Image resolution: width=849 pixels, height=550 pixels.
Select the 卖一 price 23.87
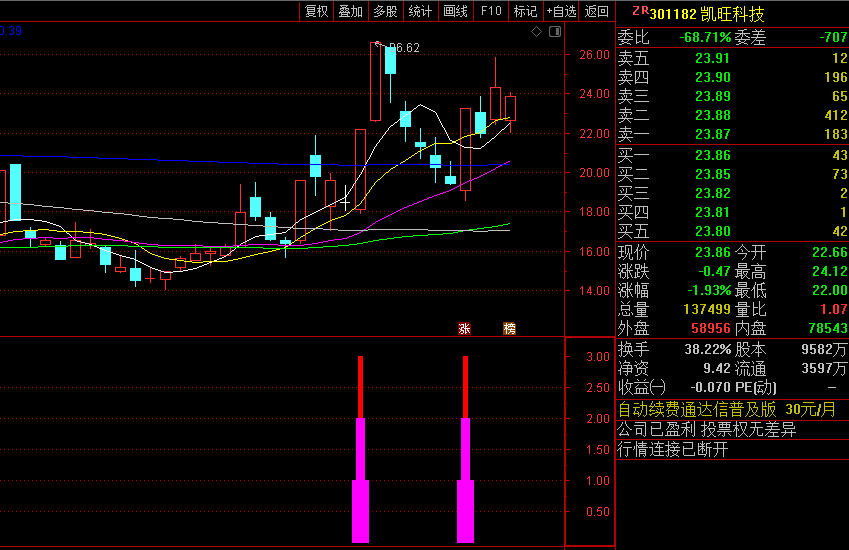(713, 134)
